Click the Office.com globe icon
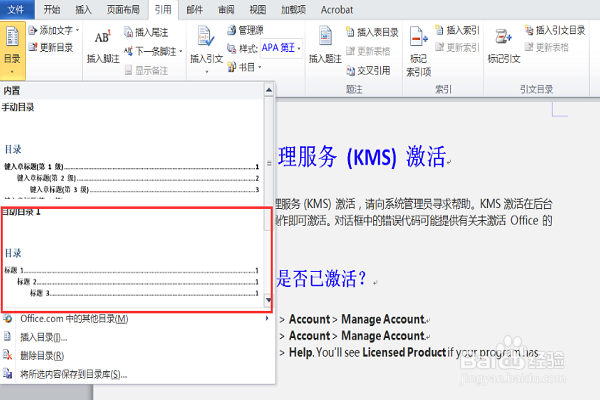Viewport: 600px width, 400px height. (x=8, y=318)
